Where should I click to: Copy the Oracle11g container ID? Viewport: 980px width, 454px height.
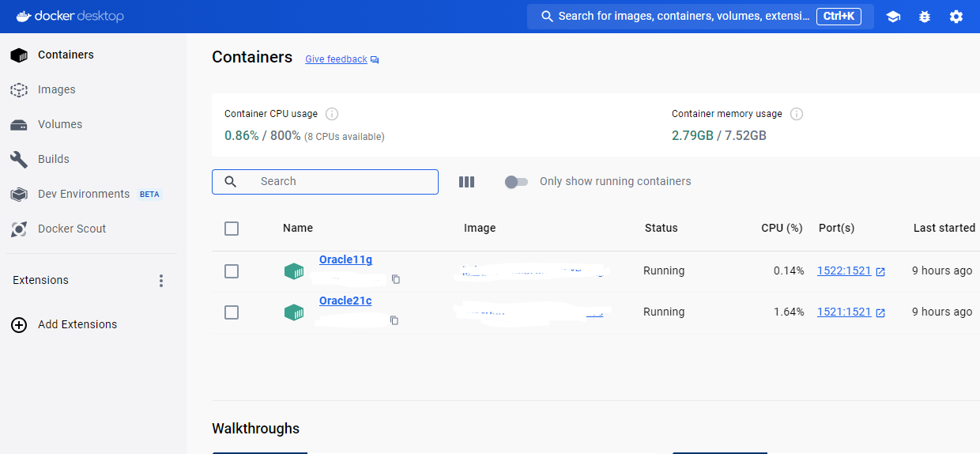point(396,279)
